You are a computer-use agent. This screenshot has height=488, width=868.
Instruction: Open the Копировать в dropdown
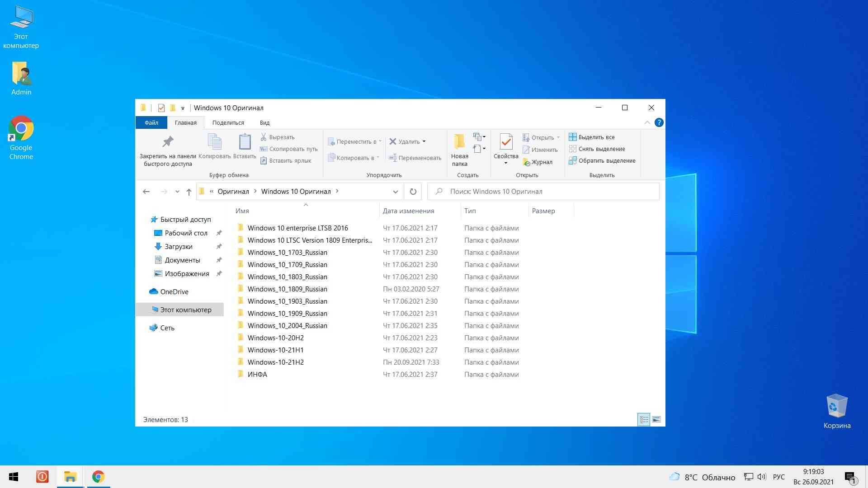point(354,158)
